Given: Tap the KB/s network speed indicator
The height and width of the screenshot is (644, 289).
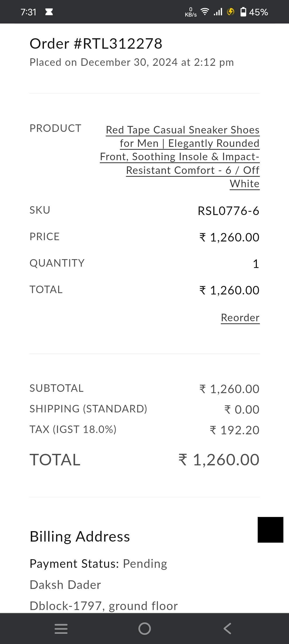Looking at the screenshot, I should click(191, 12).
